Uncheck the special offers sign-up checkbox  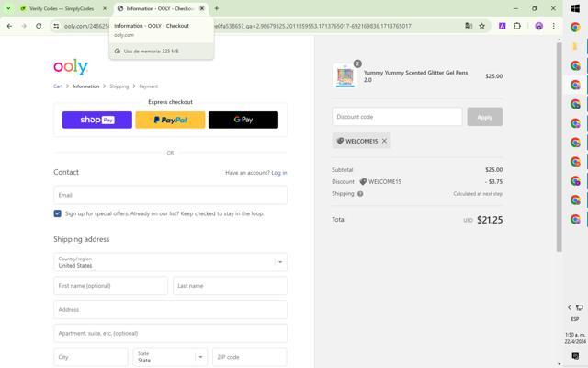click(x=57, y=213)
